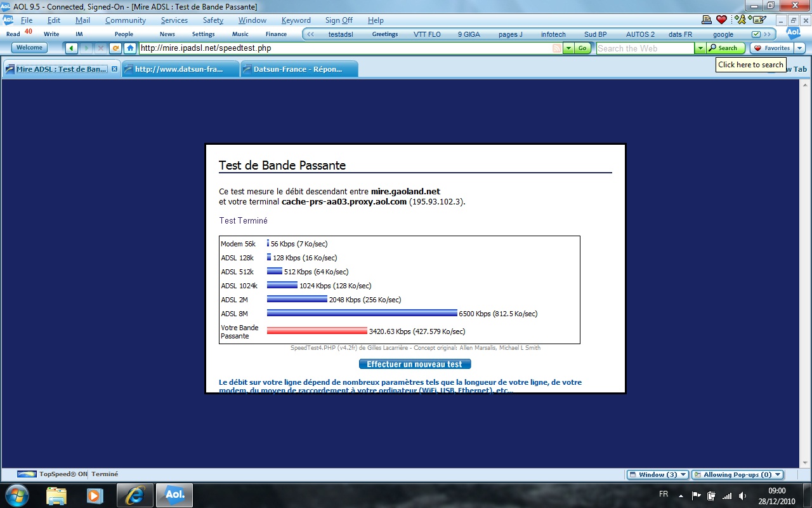Image resolution: width=812 pixels, height=508 pixels.
Task: Close the Mire ADSL tab
Action: click(114, 69)
